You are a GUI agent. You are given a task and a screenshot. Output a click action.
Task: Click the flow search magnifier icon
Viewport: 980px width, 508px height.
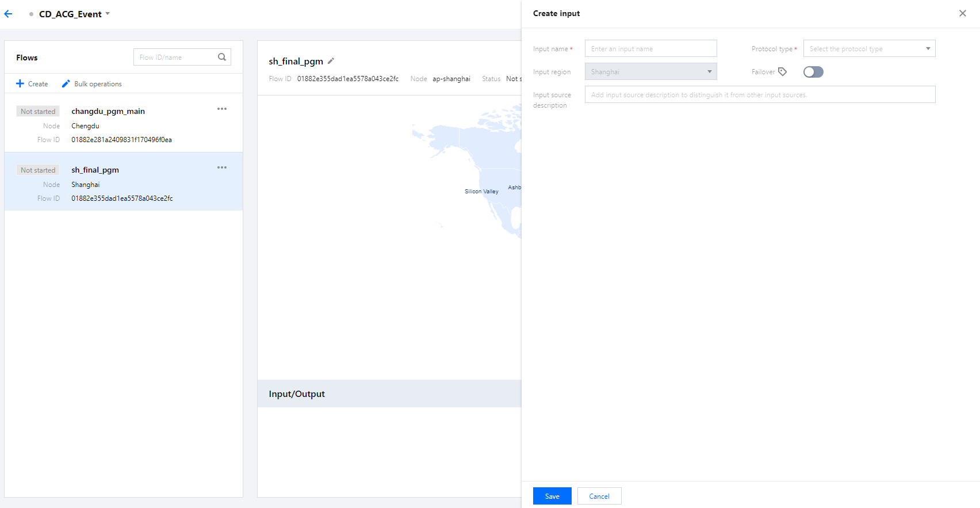[222, 57]
